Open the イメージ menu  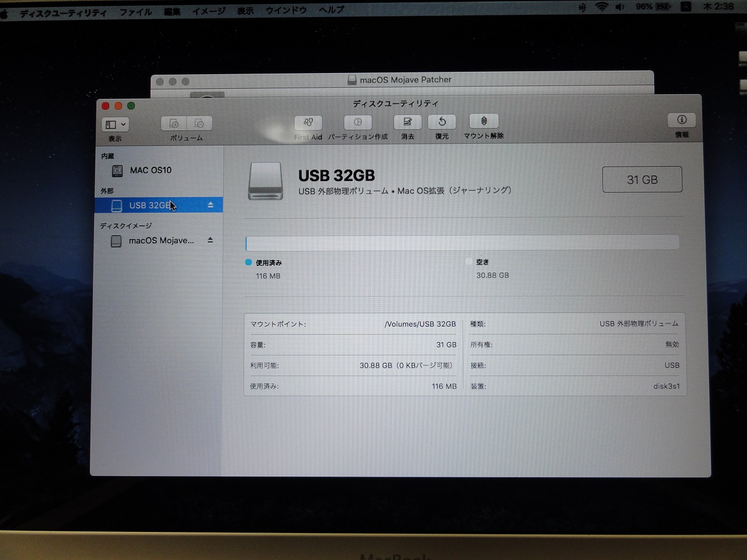(209, 11)
